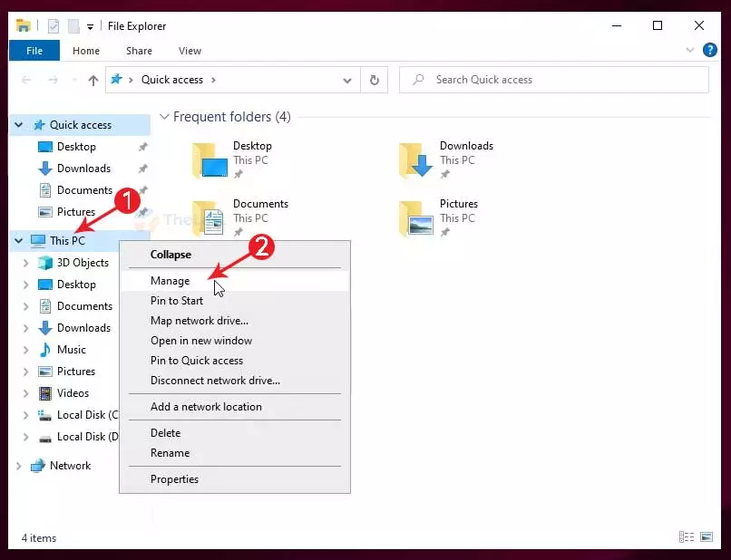Open the Downloads frequent folder tile
The height and width of the screenshot is (560, 731).
tap(445, 159)
